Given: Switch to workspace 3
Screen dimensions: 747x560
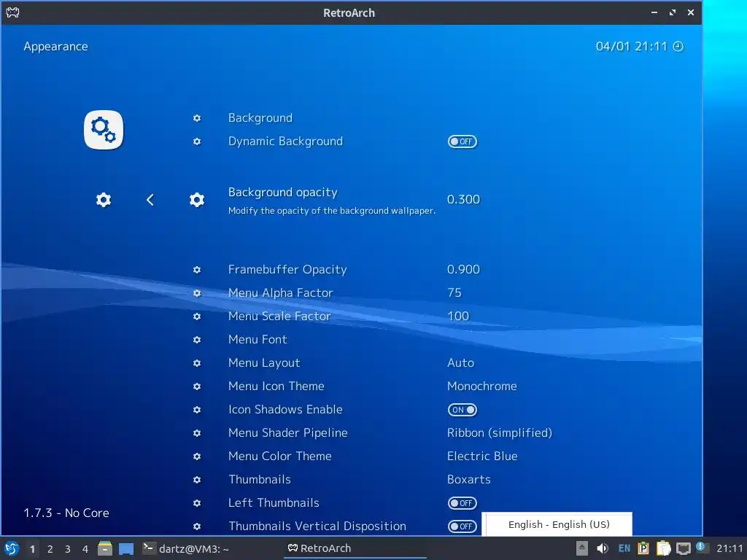Looking at the screenshot, I should click(x=68, y=549).
